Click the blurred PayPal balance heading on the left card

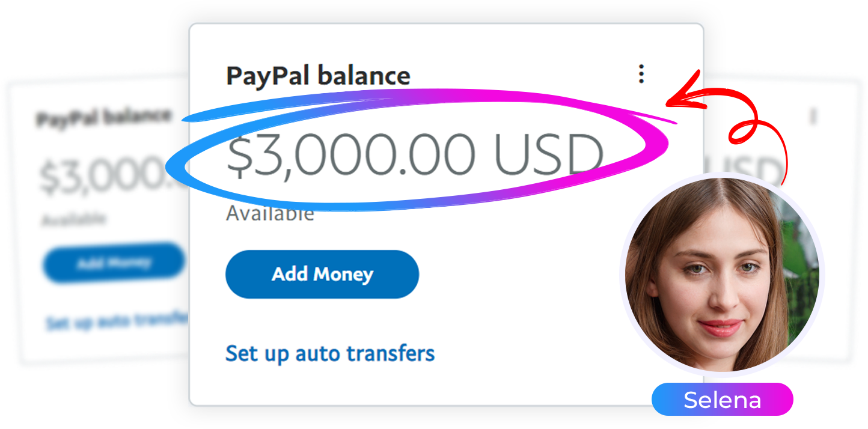tap(104, 117)
